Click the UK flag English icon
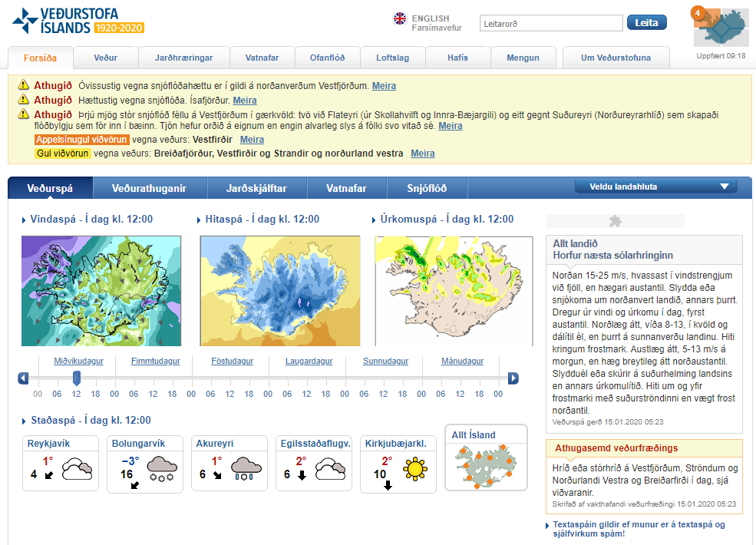 [x=400, y=18]
